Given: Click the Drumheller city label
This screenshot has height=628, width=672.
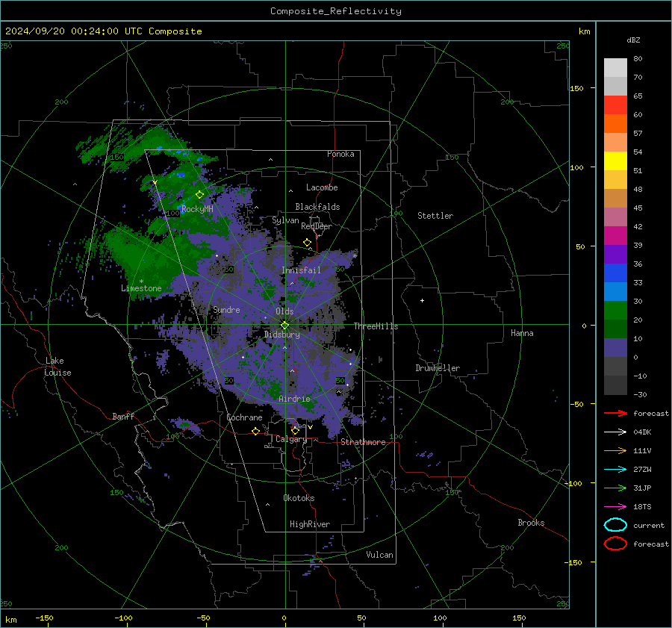Looking at the screenshot, I should click(438, 368).
